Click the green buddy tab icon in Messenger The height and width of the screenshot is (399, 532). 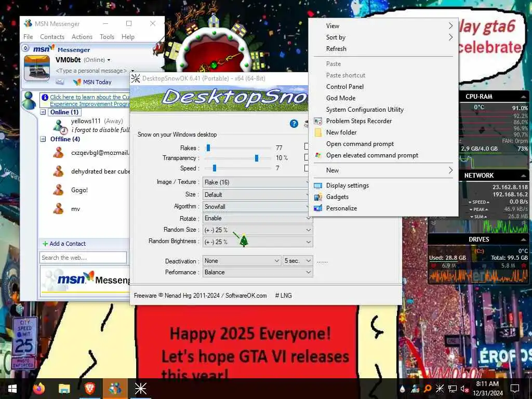(29, 101)
